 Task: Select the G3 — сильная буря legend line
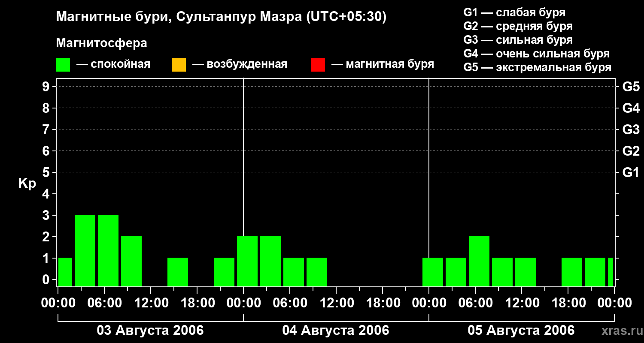pyautogui.click(x=518, y=40)
